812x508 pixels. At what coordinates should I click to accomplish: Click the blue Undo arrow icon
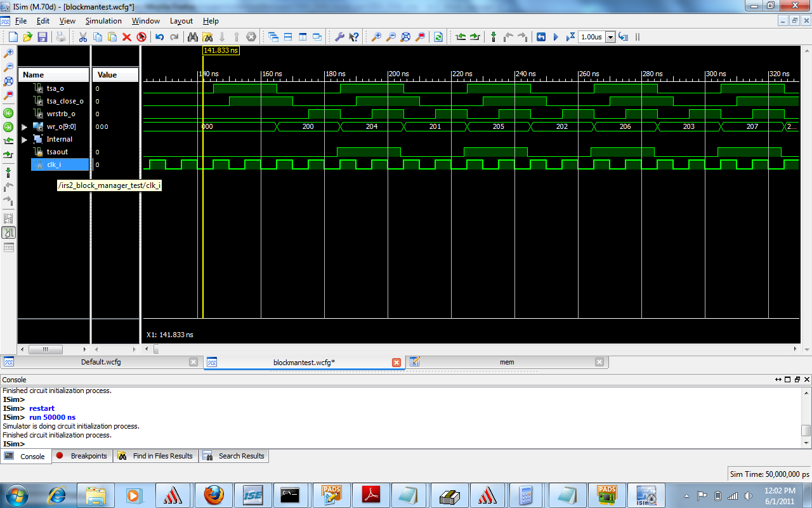tap(160, 37)
